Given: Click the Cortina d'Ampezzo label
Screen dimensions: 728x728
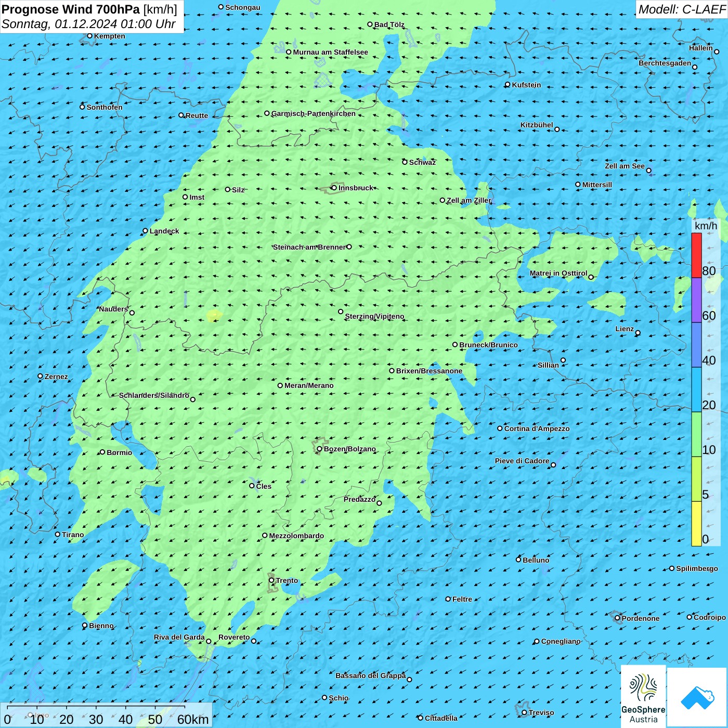Looking at the screenshot, I should (537, 428).
